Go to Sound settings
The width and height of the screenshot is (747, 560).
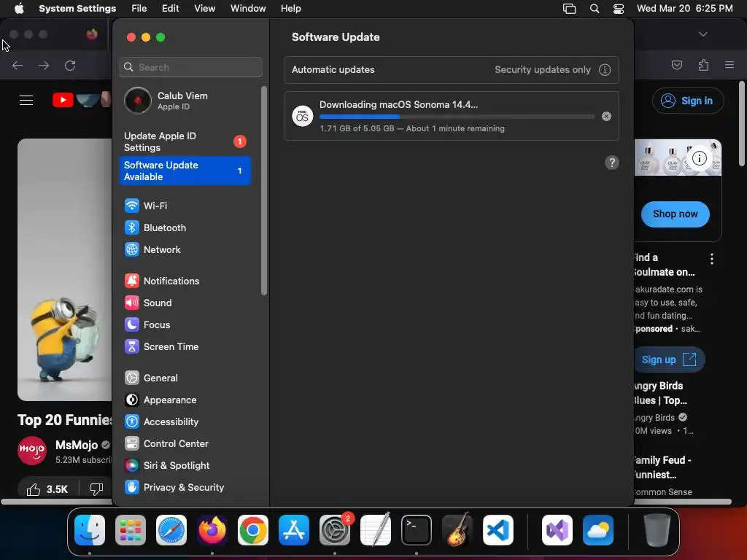tap(185, 303)
